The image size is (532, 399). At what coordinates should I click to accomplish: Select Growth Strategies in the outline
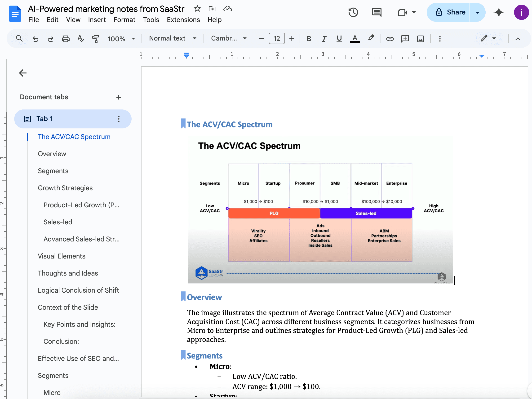(x=65, y=188)
